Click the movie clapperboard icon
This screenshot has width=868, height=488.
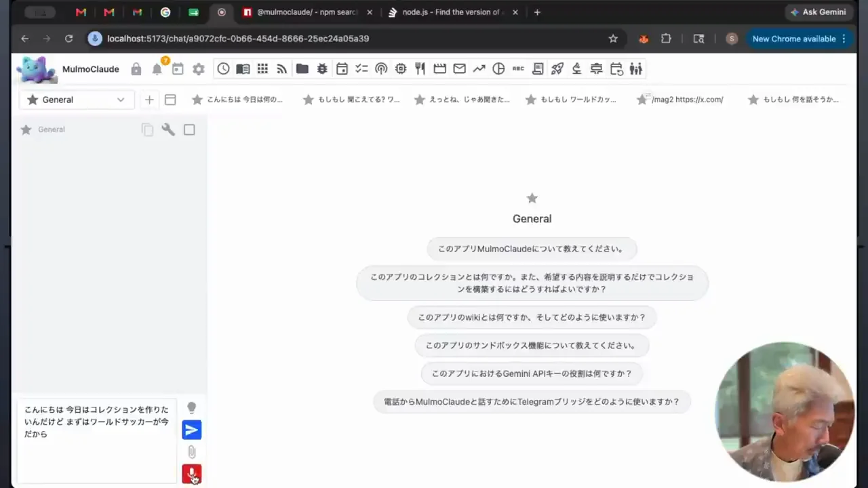tap(439, 68)
